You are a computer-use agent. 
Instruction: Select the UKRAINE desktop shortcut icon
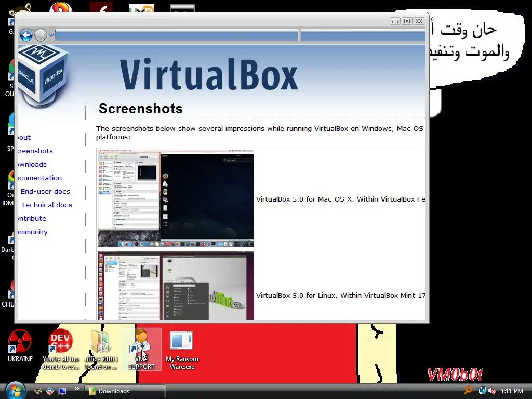pos(20,345)
